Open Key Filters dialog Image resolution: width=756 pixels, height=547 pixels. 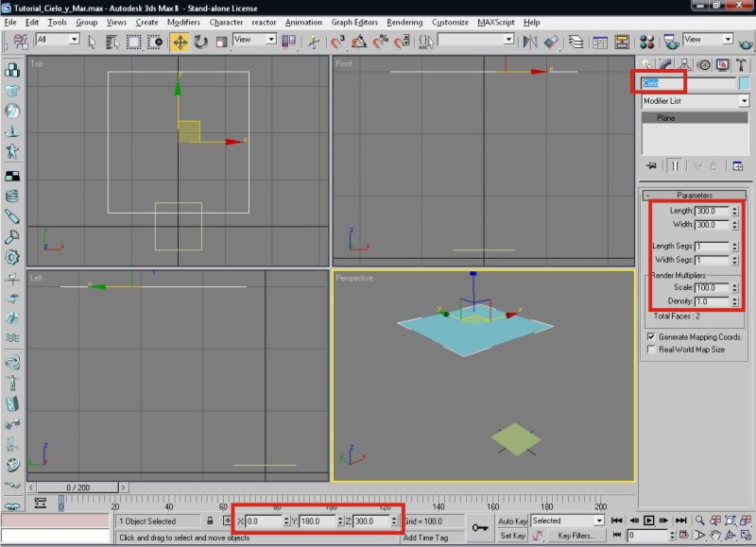(576, 536)
